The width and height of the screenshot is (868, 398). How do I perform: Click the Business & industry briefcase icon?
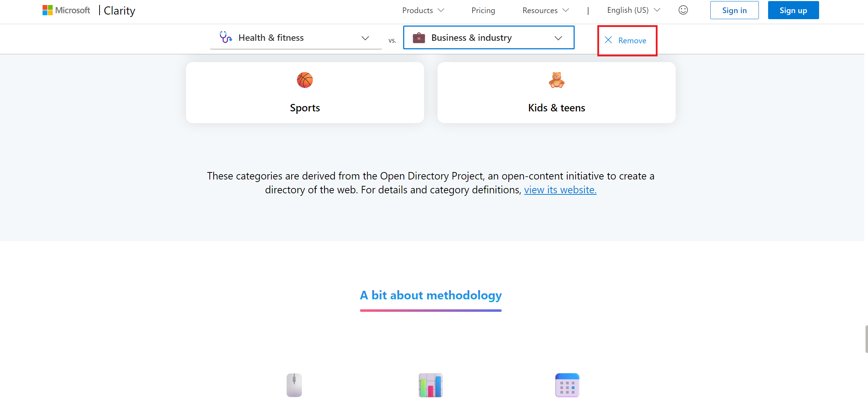click(x=418, y=37)
